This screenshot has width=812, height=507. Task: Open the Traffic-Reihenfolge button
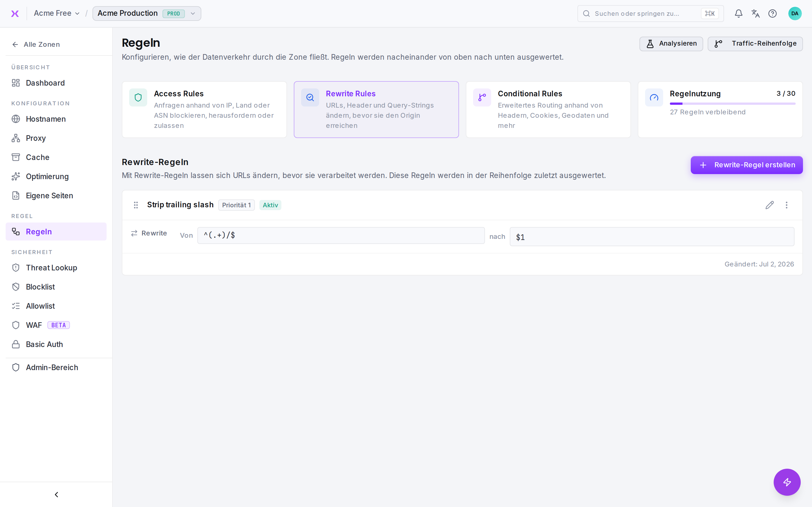tap(755, 44)
